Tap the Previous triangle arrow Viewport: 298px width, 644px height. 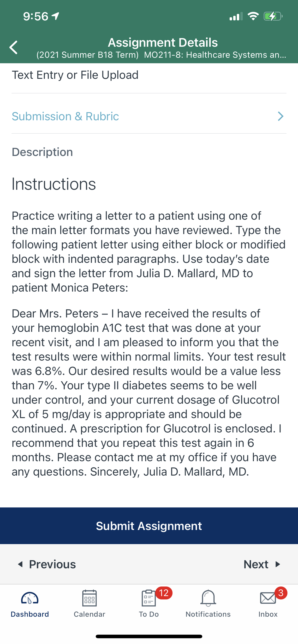coord(20,564)
